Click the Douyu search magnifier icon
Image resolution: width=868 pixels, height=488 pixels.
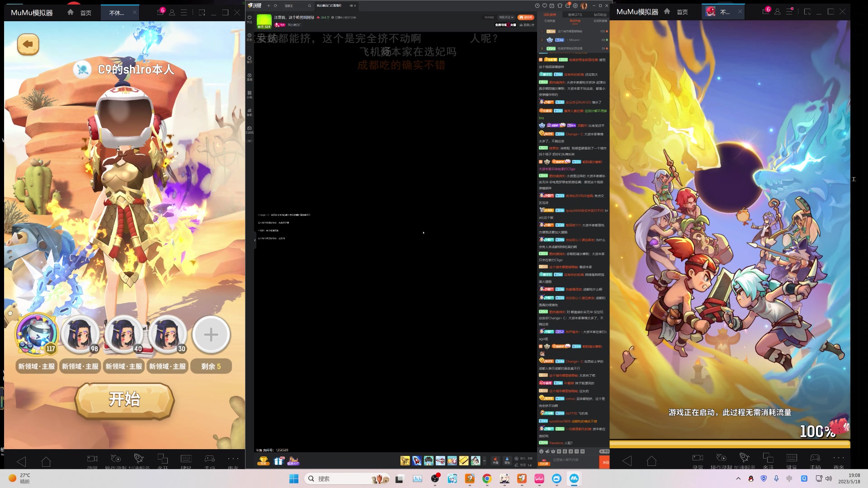click(x=310, y=6)
